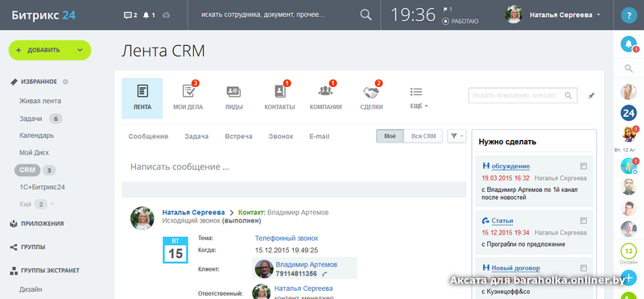
Task: Click the phone handset next to 79114811356
Action: [324, 274]
